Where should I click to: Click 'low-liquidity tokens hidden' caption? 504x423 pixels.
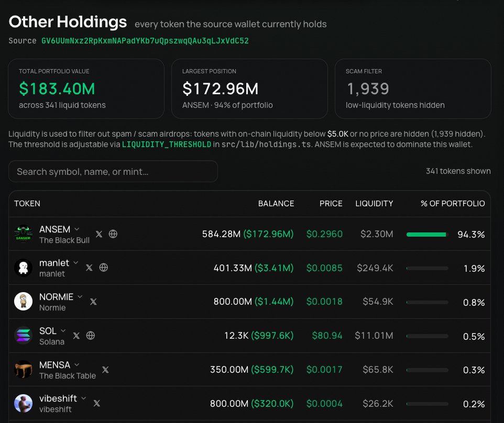(x=395, y=105)
